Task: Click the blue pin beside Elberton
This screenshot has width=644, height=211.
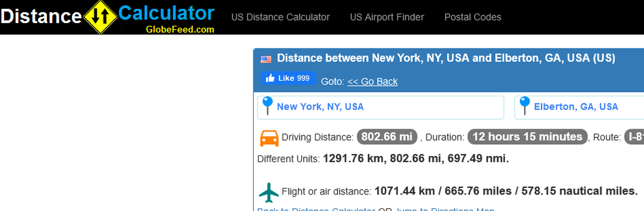Action: pos(524,105)
